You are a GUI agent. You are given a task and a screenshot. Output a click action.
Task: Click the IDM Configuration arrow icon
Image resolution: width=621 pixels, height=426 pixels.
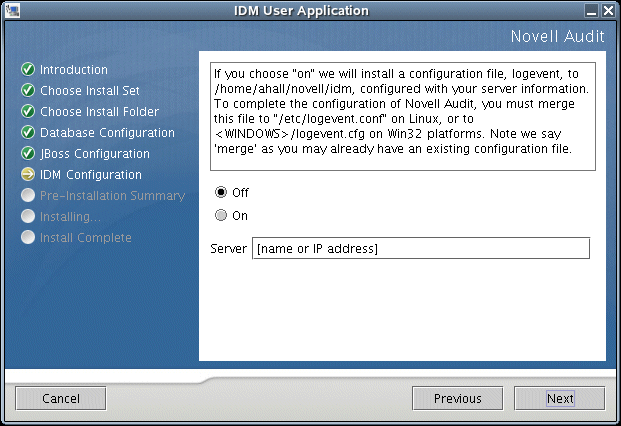[27, 175]
